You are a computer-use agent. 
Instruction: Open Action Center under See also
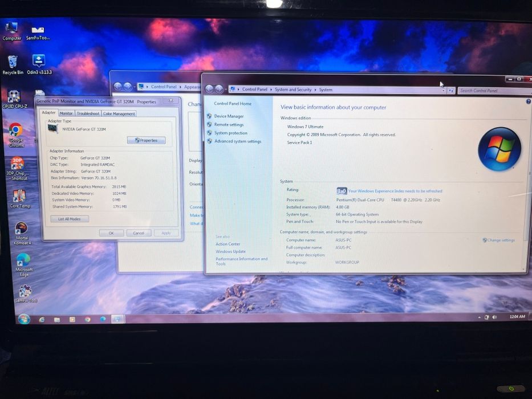[228, 244]
